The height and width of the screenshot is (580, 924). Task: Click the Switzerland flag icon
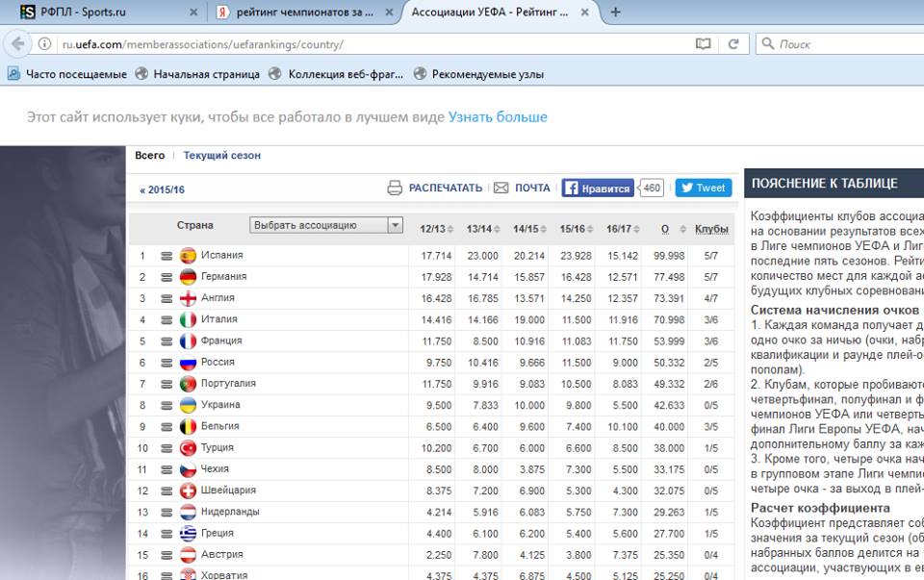pyautogui.click(x=188, y=491)
